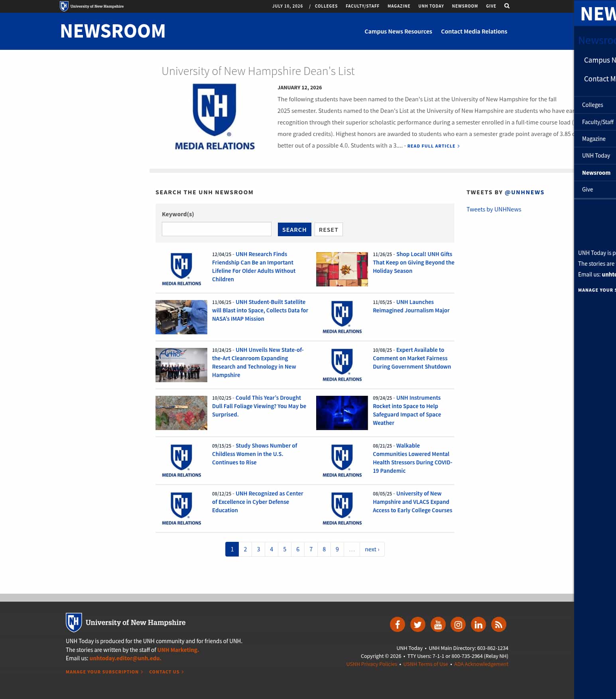Select Colleges in the side panel menu
The height and width of the screenshot is (699, 616).
[x=595, y=105]
